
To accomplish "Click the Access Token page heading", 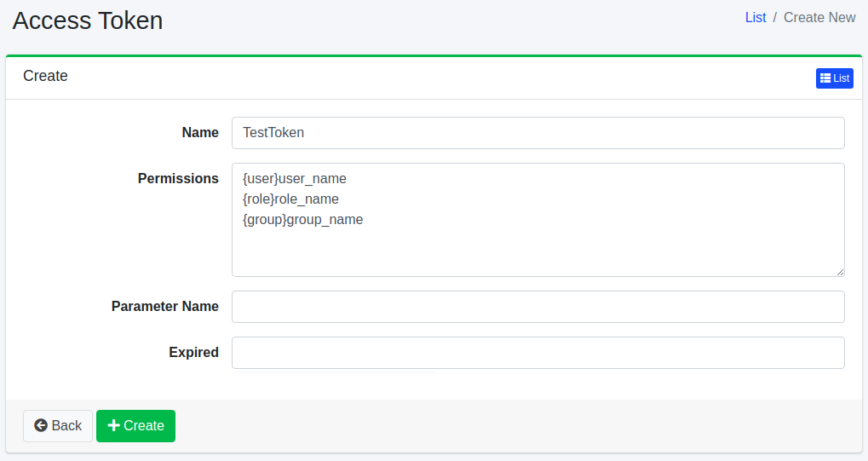I will click(x=88, y=20).
